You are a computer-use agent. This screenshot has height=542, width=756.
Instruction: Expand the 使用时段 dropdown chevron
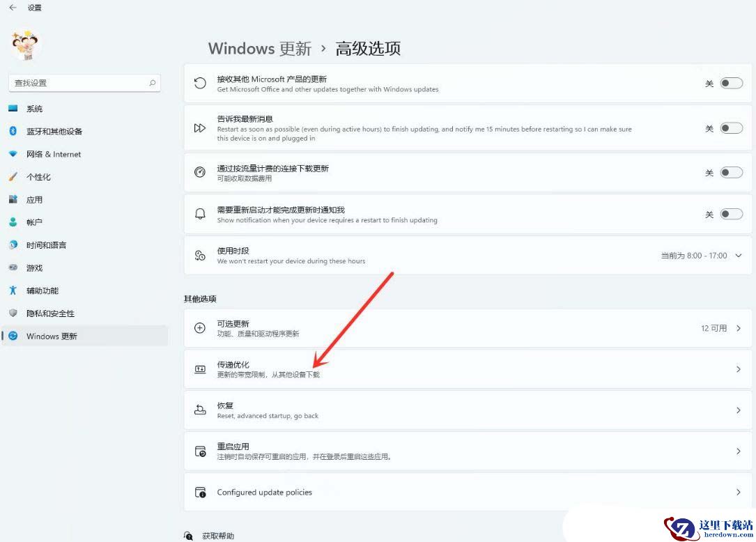[739, 256]
